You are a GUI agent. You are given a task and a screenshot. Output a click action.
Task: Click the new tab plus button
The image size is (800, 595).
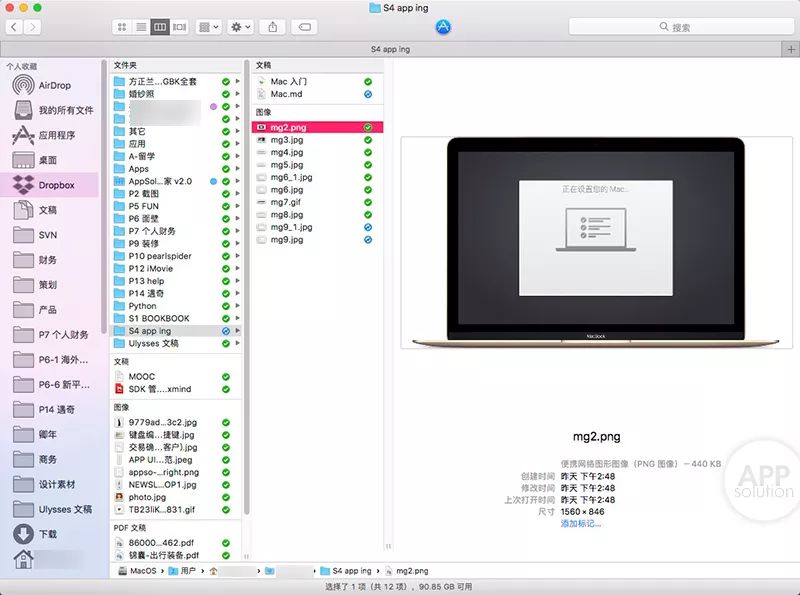(789, 46)
